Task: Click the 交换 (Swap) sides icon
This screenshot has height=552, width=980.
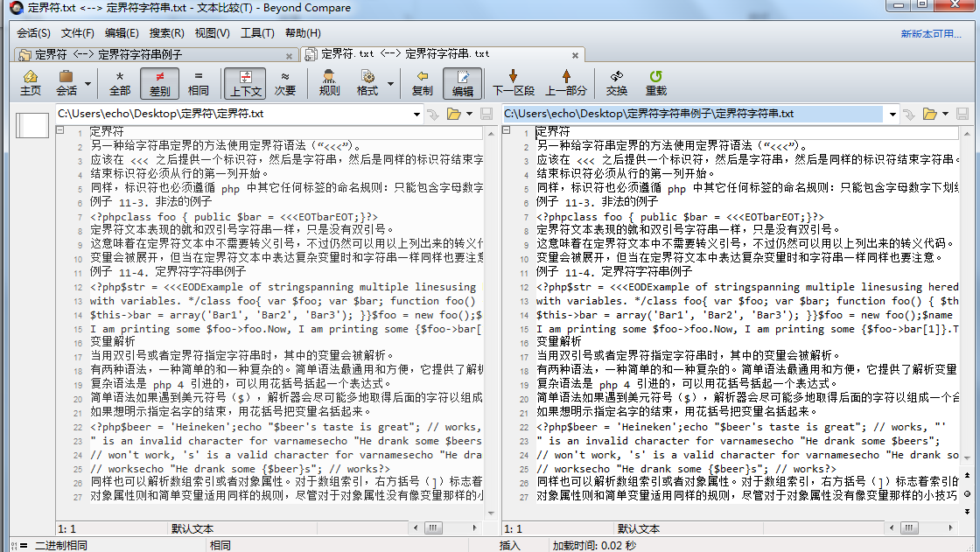Action: point(617,82)
